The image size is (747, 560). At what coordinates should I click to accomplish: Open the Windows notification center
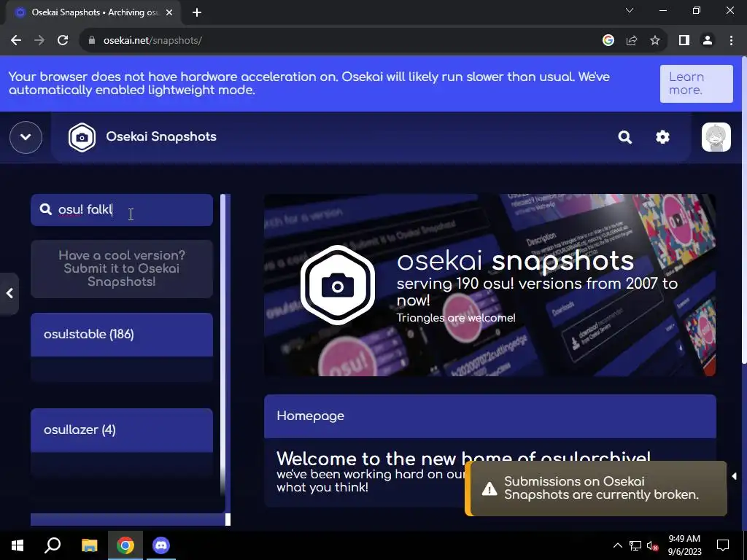point(723,545)
